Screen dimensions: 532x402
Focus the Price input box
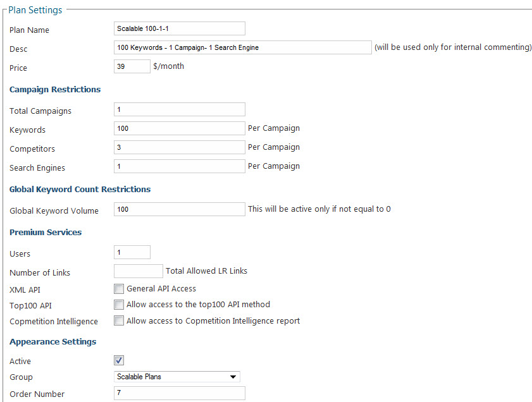coord(132,66)
